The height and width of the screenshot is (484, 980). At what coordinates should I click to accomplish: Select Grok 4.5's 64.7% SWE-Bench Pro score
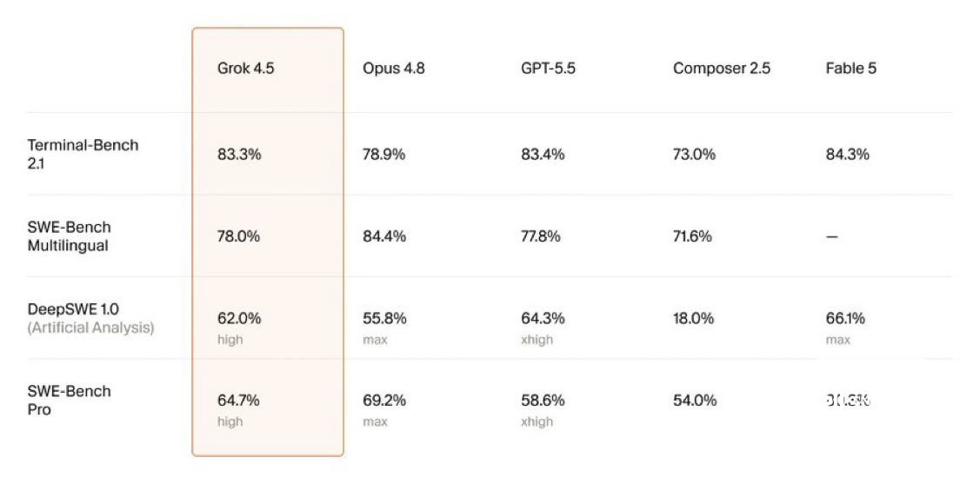pos(239,401)
